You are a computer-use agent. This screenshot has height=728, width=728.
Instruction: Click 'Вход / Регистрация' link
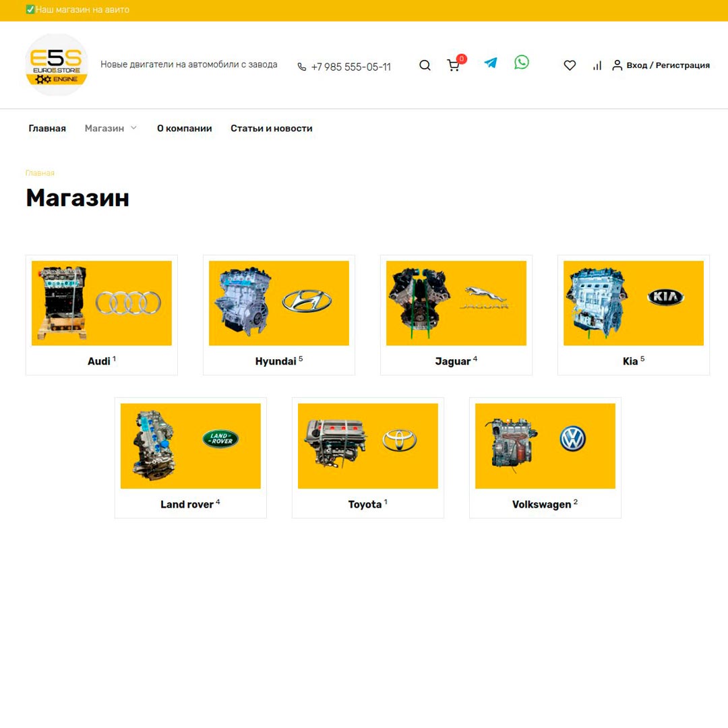point(668,65)
